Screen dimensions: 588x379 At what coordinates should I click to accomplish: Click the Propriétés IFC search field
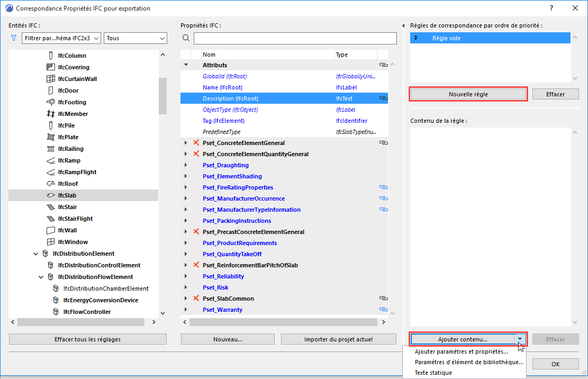tap(295, 38)
